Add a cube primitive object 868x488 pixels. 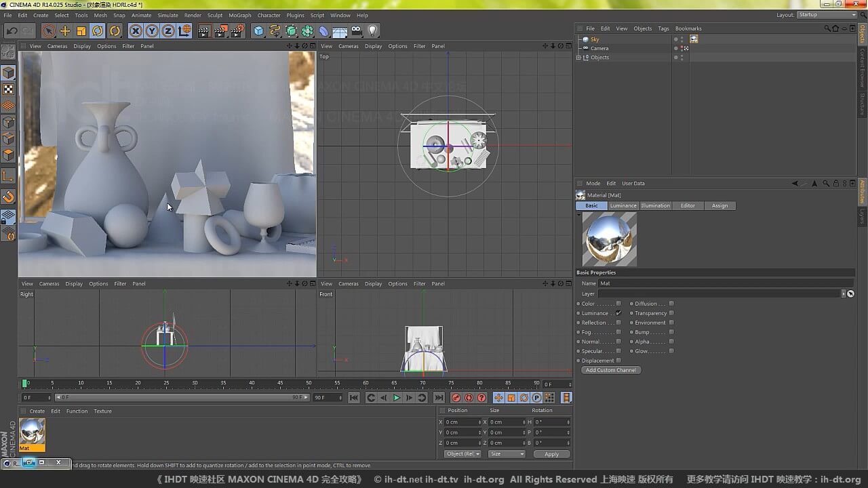point(258,30)
